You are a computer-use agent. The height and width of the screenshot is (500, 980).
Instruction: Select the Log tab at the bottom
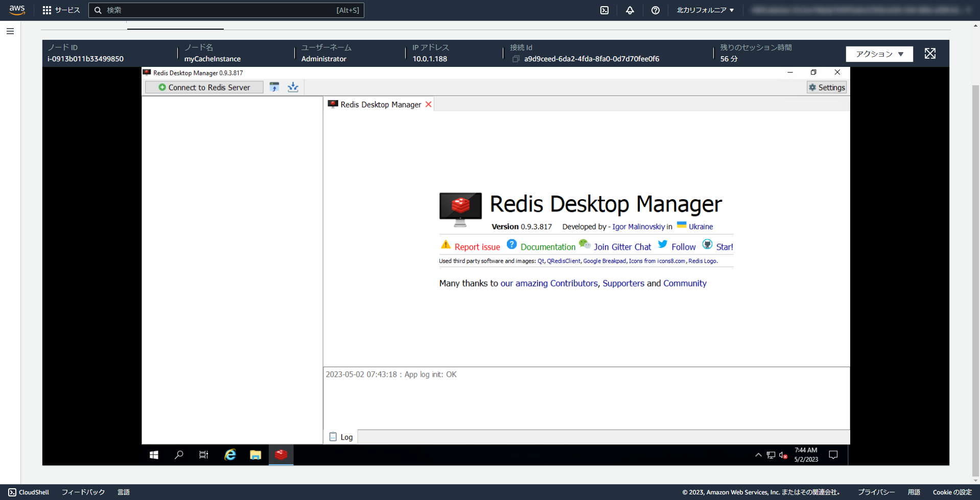(x=341, y=437)
